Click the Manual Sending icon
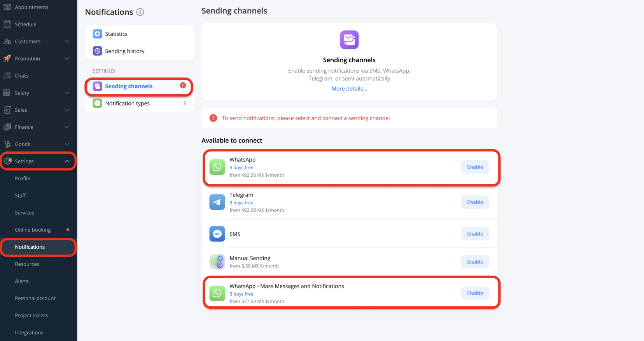The height and width of the screenshot is (341, 644). [217, 262]
